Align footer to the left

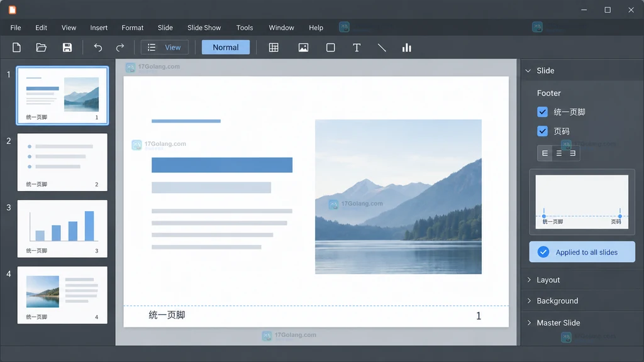[545, 153]
